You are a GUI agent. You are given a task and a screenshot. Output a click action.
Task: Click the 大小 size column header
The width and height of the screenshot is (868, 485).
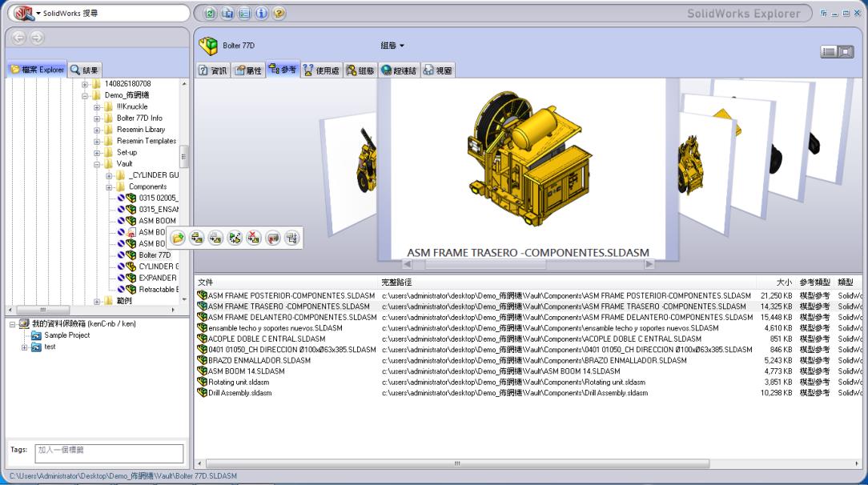click(783, 283)
